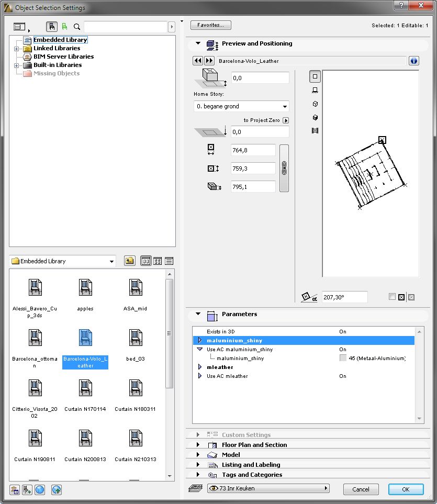Image resolution: width=437 pixels, height=504 pixels.
Task: Select BIM Server Libraries in the tree
Action: (x=64, y=56)
